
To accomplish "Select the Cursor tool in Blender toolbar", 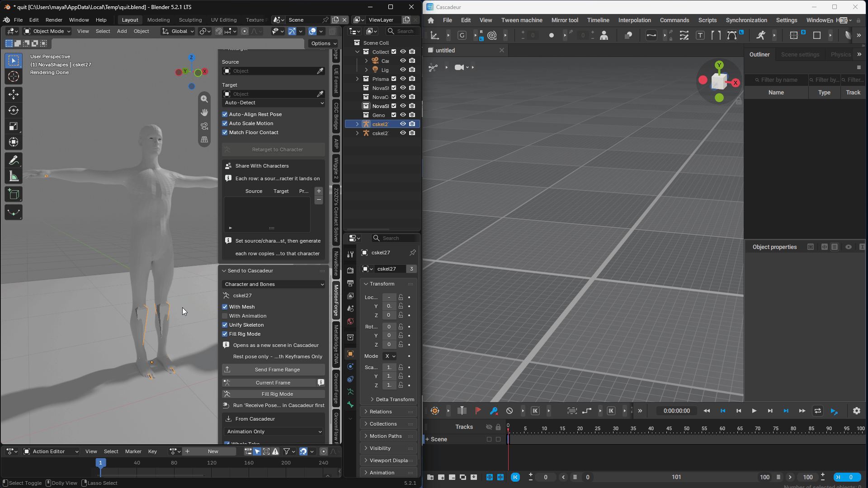I will [x=14, y=76].
